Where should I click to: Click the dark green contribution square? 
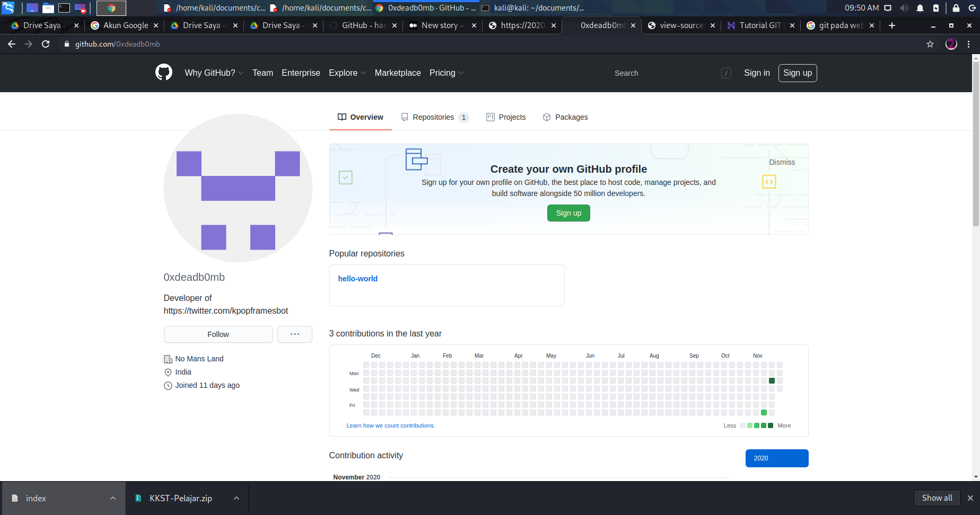pyautogui.click(x=772, y=380)
